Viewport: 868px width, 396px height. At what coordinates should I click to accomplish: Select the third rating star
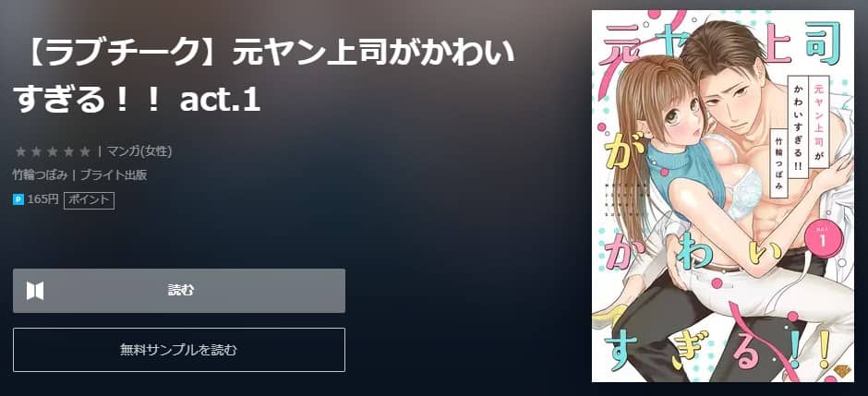point(53,151)
